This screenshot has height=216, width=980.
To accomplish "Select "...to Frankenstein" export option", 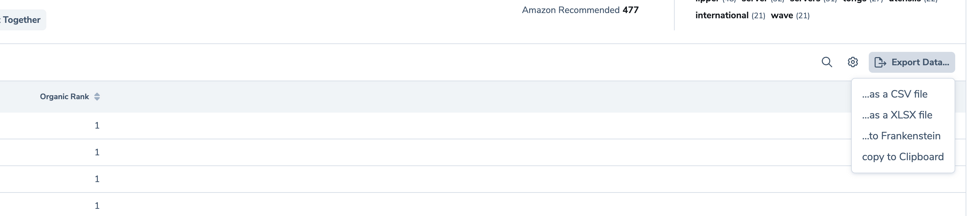I will [x=901, y=136].
